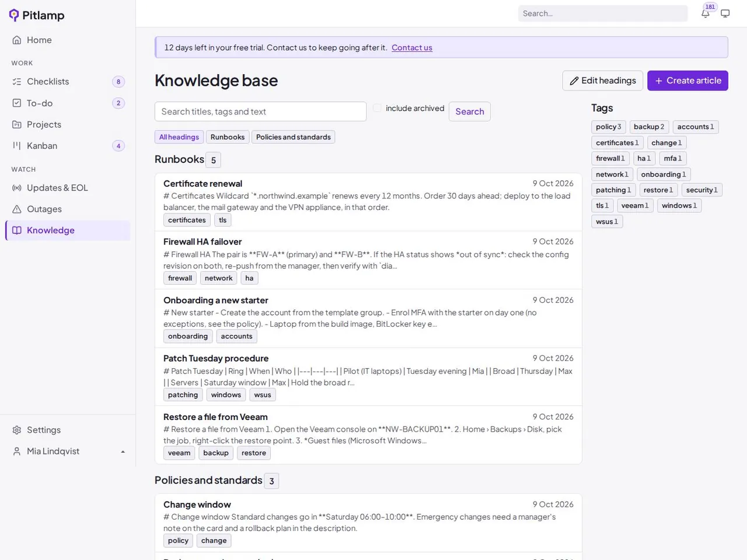
Task: Click the Mia Lindqvist user icon
Action: coord(17,452)
